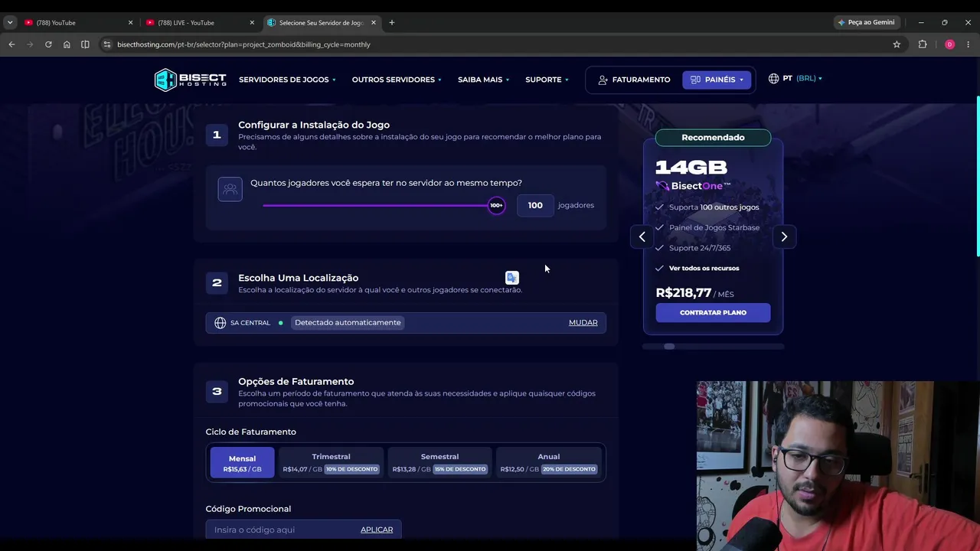980x551 pixels.
Task: Open a new browser tab
Action: pyautogui.click(x=391, y=22)
